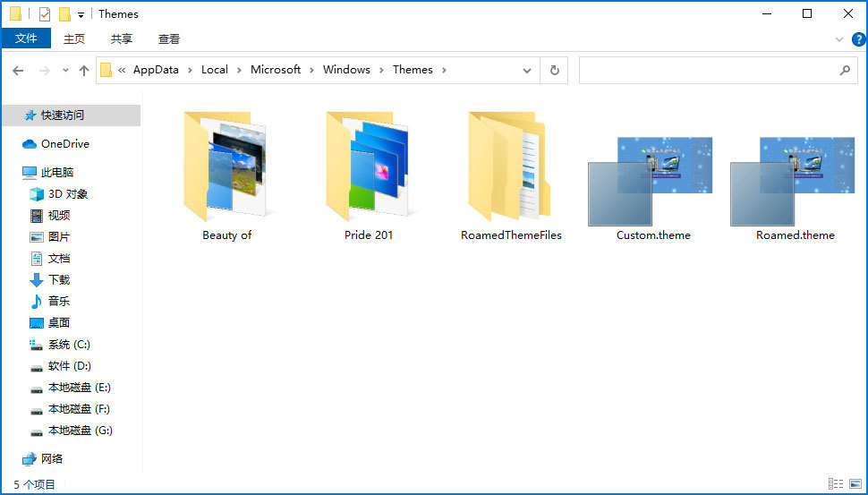Click the Up one level arrow
Screen dimensions: 868x495
[84, 70]
